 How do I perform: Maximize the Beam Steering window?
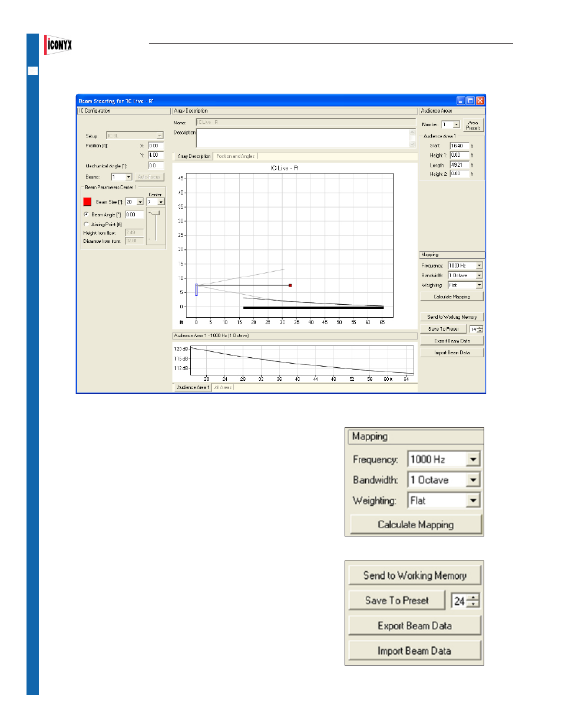470,101
